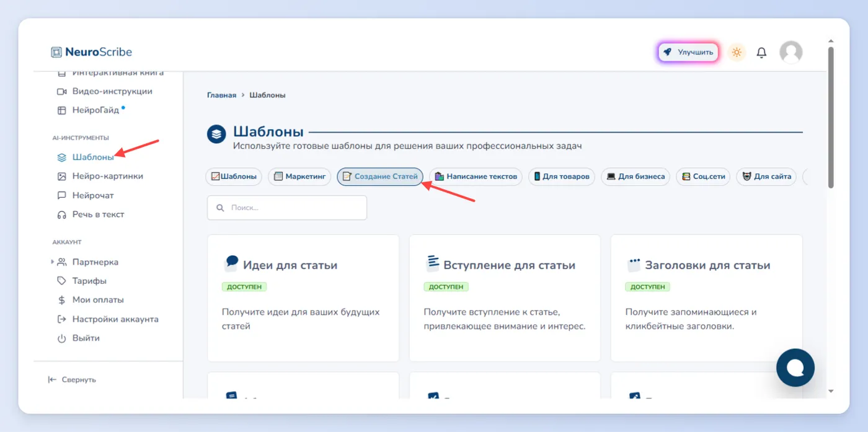Collapse the sidebar with Свернуть
The image size is (868, 432).
pos(72,379)
